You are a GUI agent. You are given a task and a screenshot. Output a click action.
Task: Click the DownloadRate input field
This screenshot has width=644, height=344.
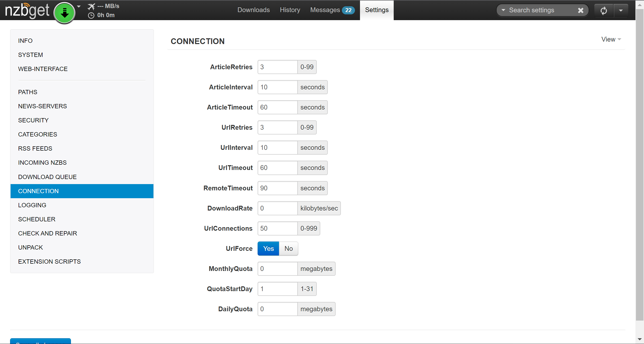pos(277,208)
